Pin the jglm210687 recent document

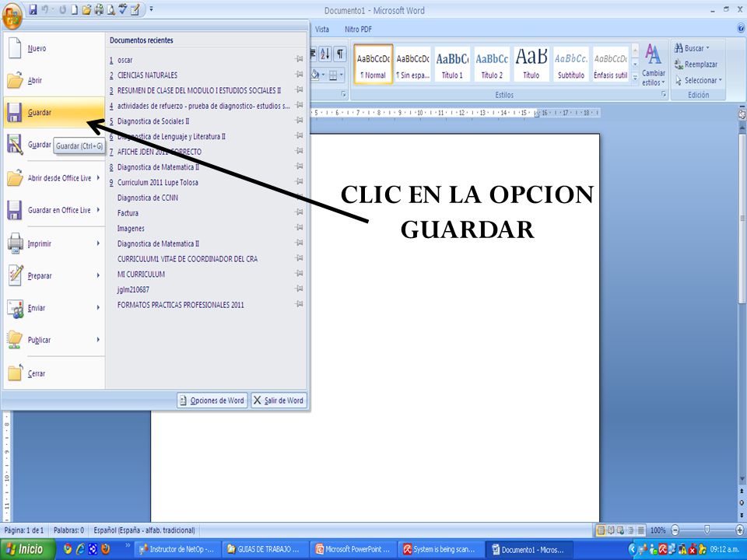[299, 289]
